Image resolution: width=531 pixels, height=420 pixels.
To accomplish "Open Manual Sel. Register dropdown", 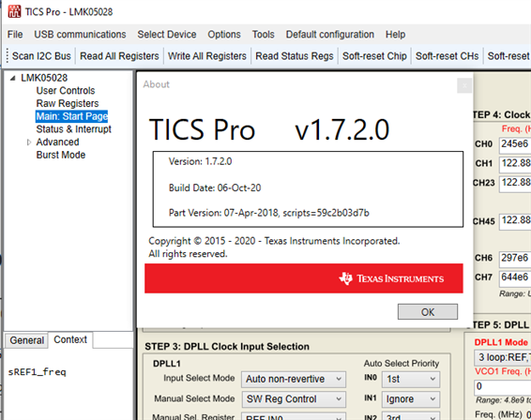I will tap(294, 416).
